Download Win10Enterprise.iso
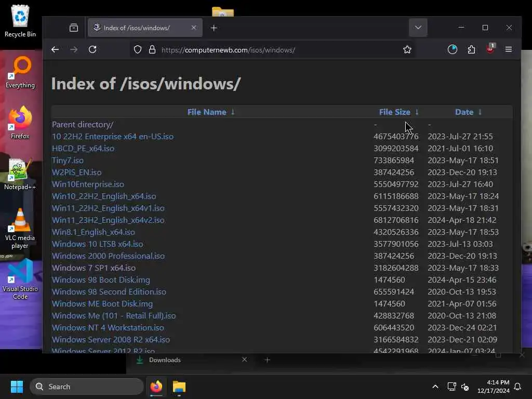532x399 pixels. click(x=88, y=184)
